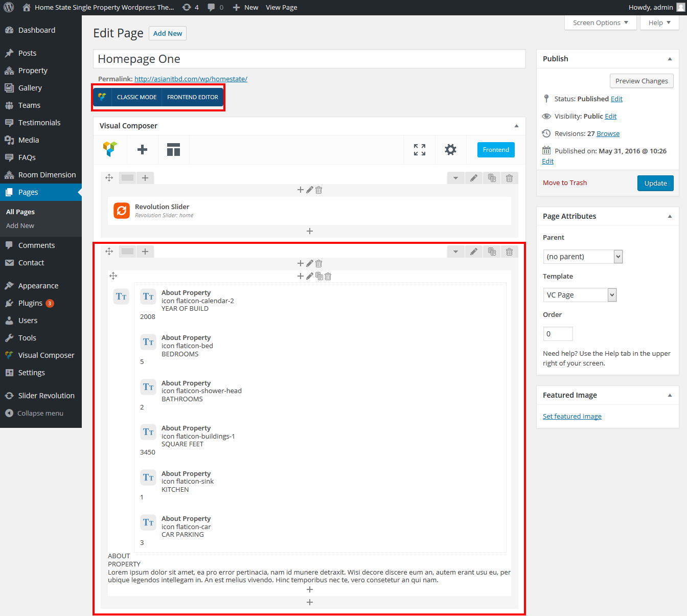Edit the first row with its pencil icon
687x616 pixels.
(474, 178)
